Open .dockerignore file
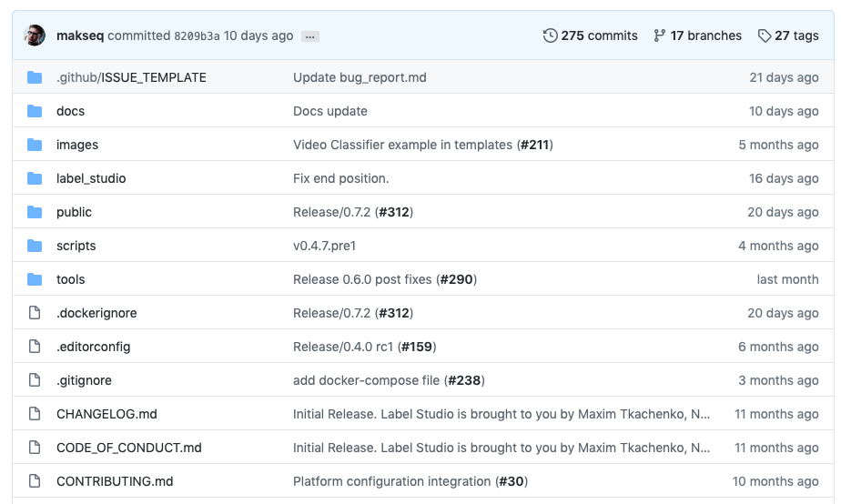The height and width of the screenshot is (504, 841). [x=96, y=313]
